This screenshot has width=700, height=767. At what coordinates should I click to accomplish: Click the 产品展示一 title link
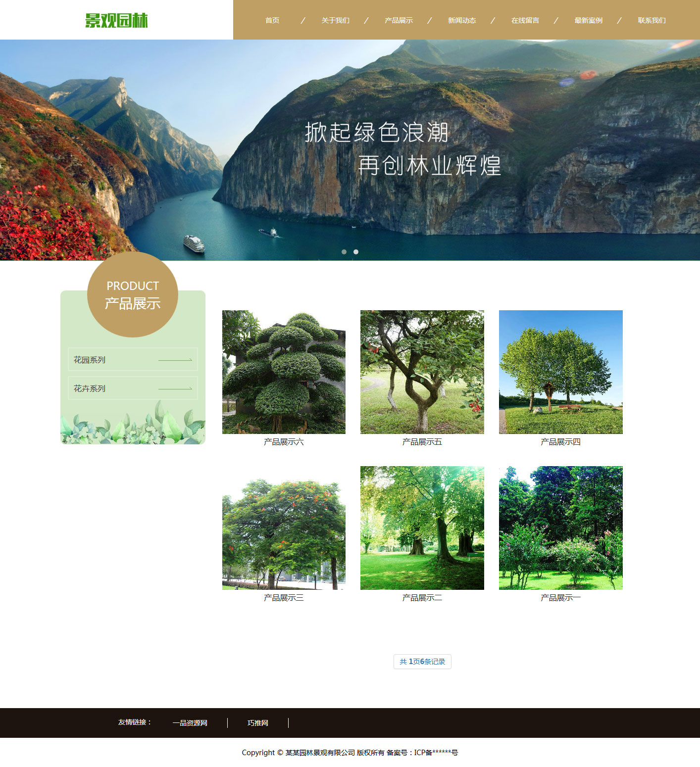tap(560, 598)
